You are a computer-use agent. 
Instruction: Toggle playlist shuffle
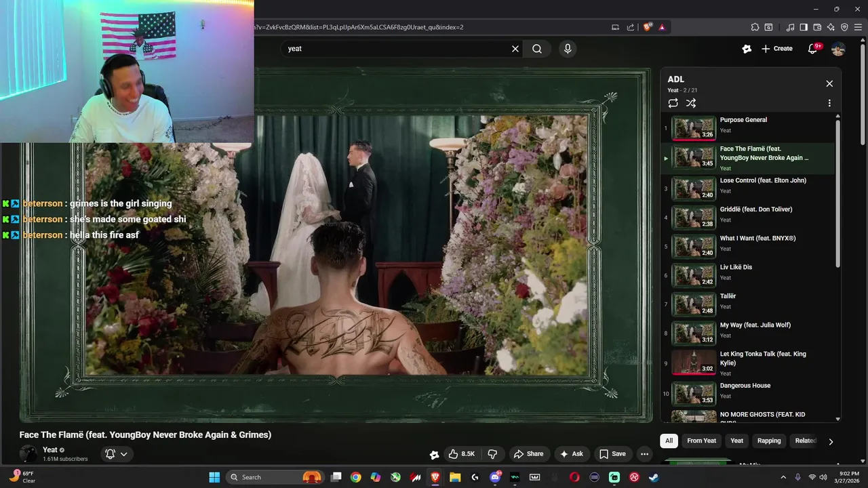(690, 103)
